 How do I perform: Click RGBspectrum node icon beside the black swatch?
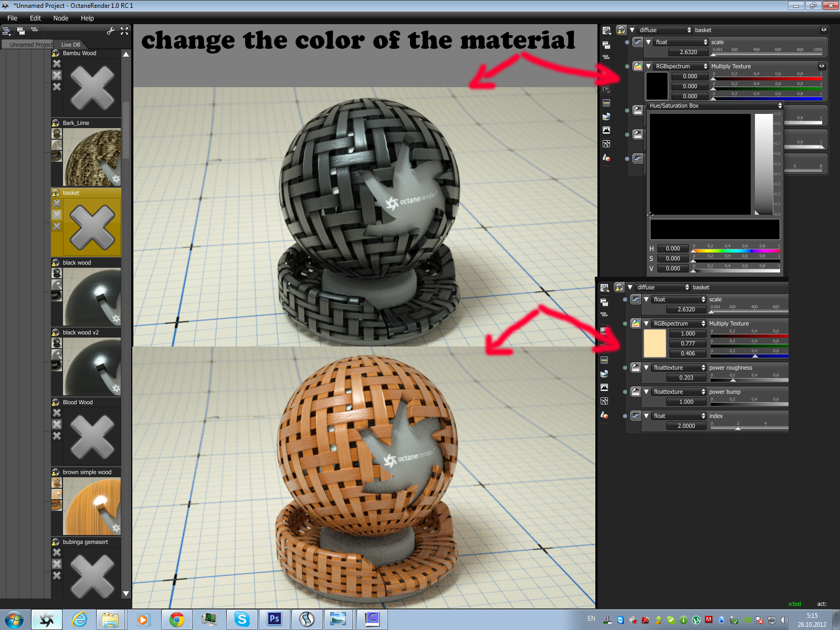[638, 66]
